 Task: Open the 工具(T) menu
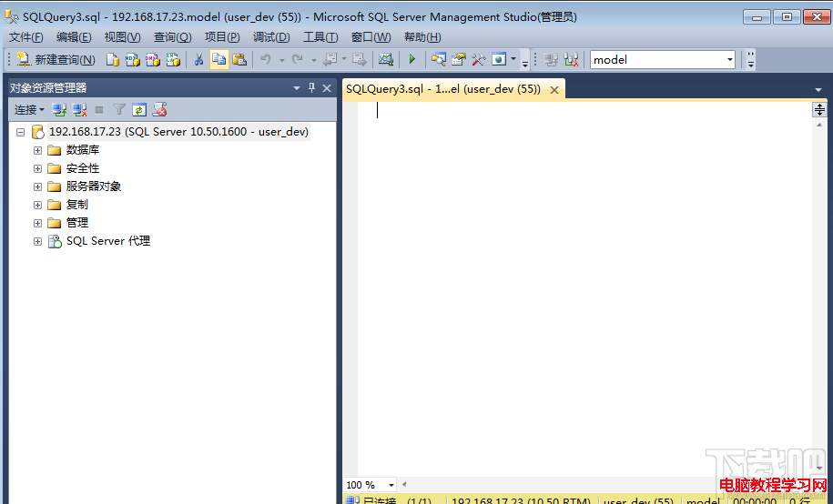coord(320,37)
